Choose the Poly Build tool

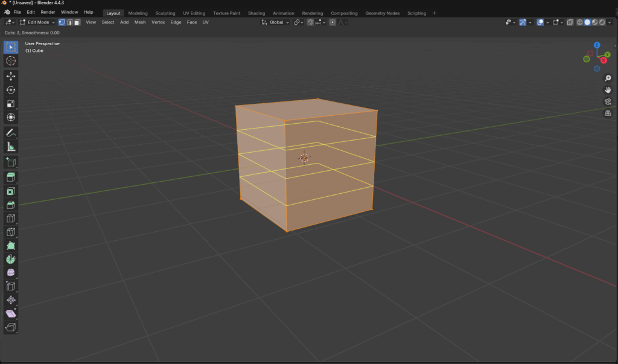pyautogui.click(x=11, y=246)
